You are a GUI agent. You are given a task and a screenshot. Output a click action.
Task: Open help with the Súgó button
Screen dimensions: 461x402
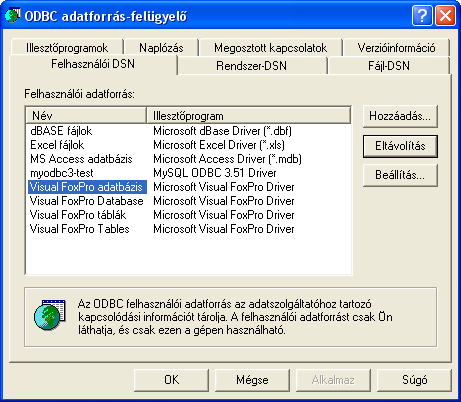point(414,380)
